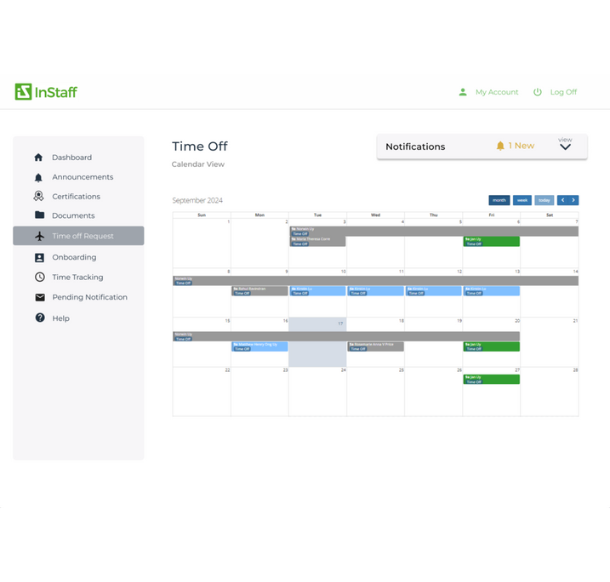
Task: Switch calendar to month view
Action: pyautogui.click(x=499, y=200)
